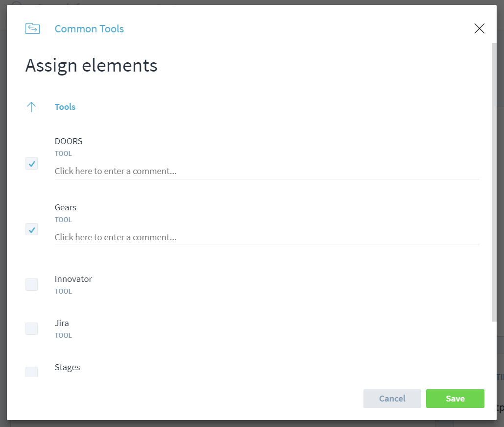
Task: Click the dialog's vertical scrollbar
Action: 494,182
